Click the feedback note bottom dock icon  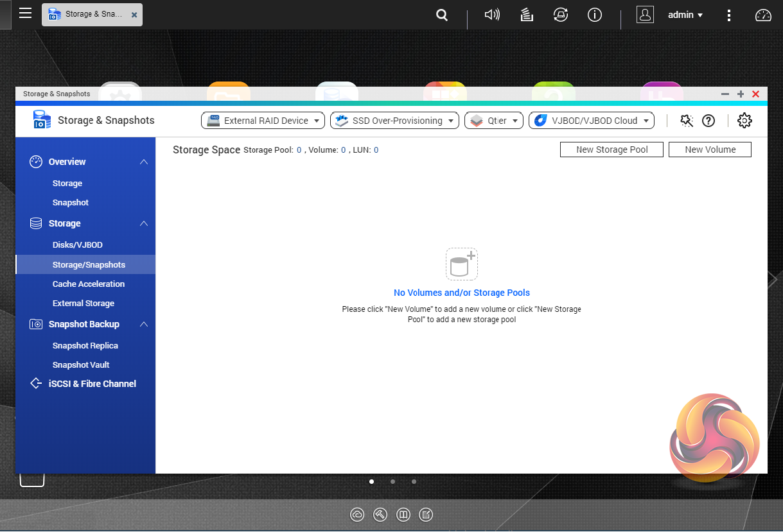(425, 515)
